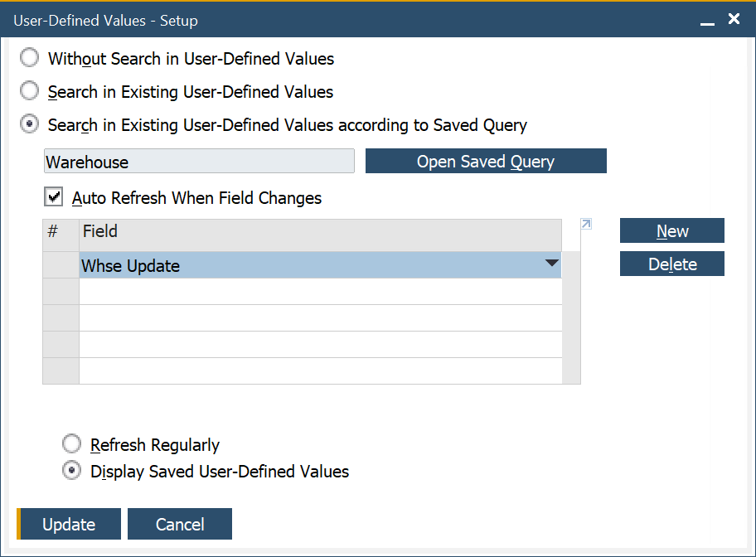Click the Warehouse query name field
This screenshot has width=756, height=557.
click(x=199, y=161)
